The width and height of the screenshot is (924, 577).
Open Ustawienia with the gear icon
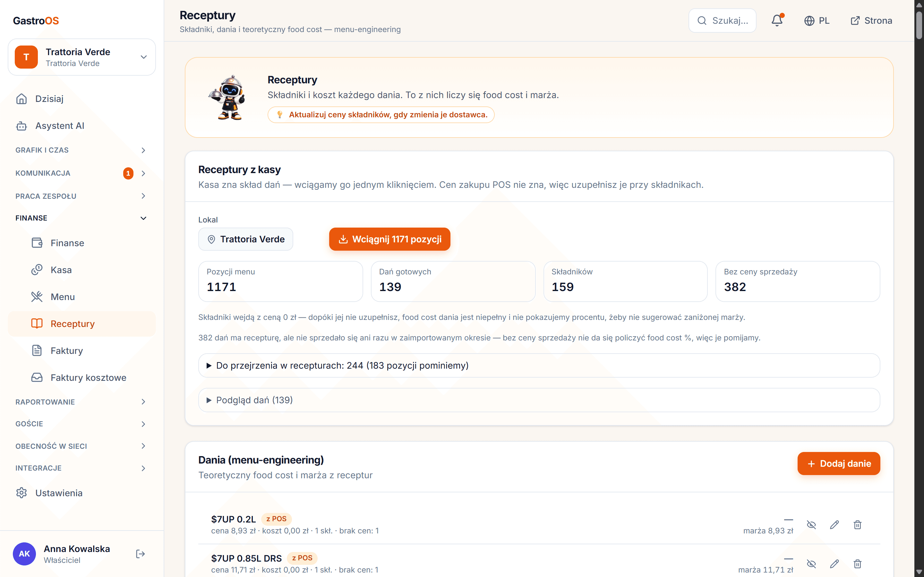pyautogui.click(x=82, y=493)
